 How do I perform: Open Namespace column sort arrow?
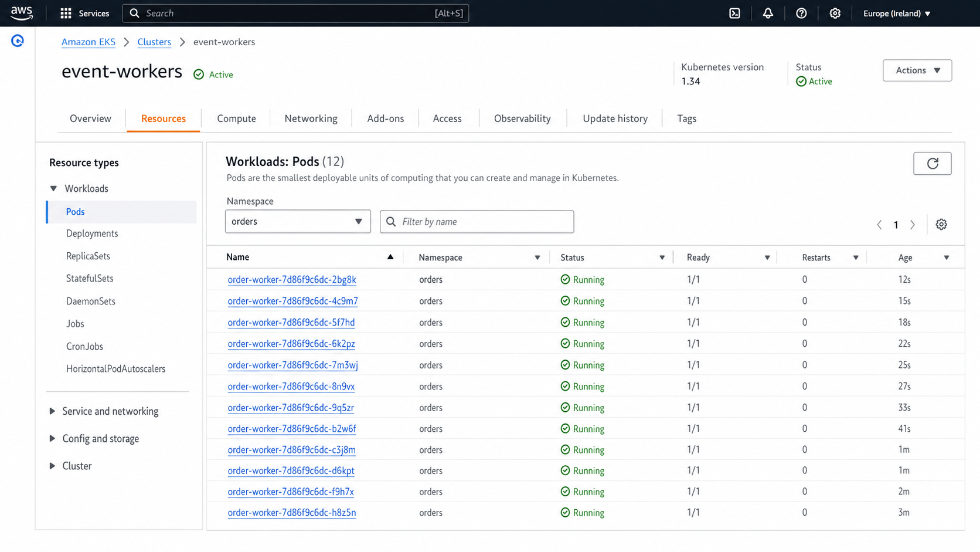coord(537,258)
